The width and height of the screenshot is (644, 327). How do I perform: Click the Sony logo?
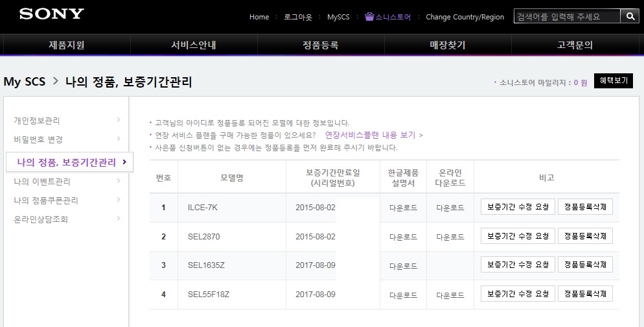(x=52, y=14)
